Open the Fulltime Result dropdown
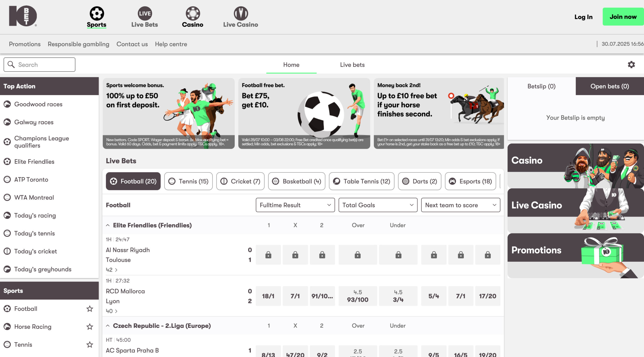Screen dimensions: 644x357 (x=295, y=205)
